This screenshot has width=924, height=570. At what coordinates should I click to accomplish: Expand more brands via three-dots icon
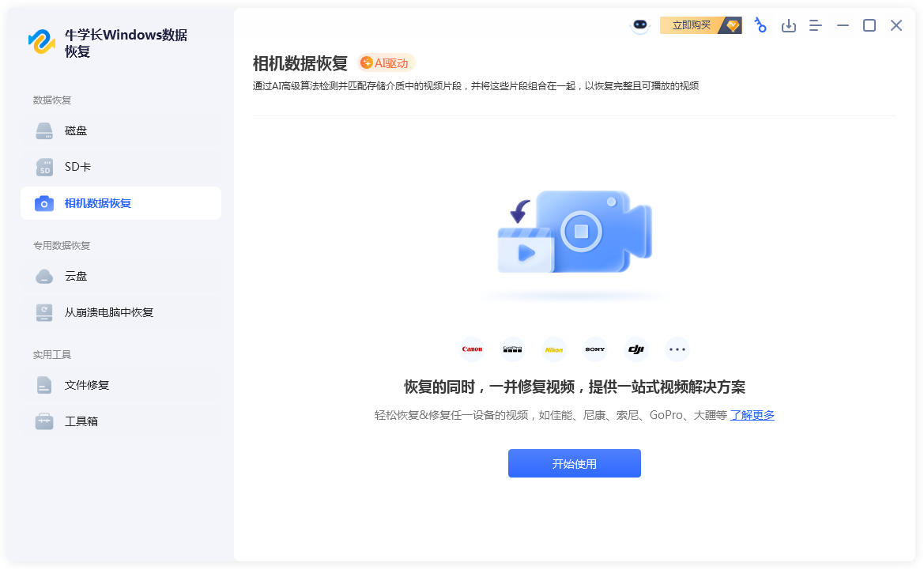point(677,349)
